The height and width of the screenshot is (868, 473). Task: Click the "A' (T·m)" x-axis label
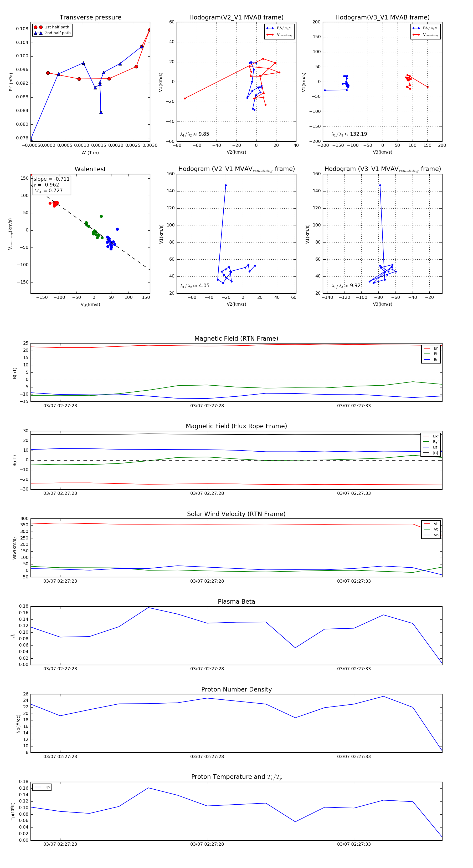coord(90,153)
